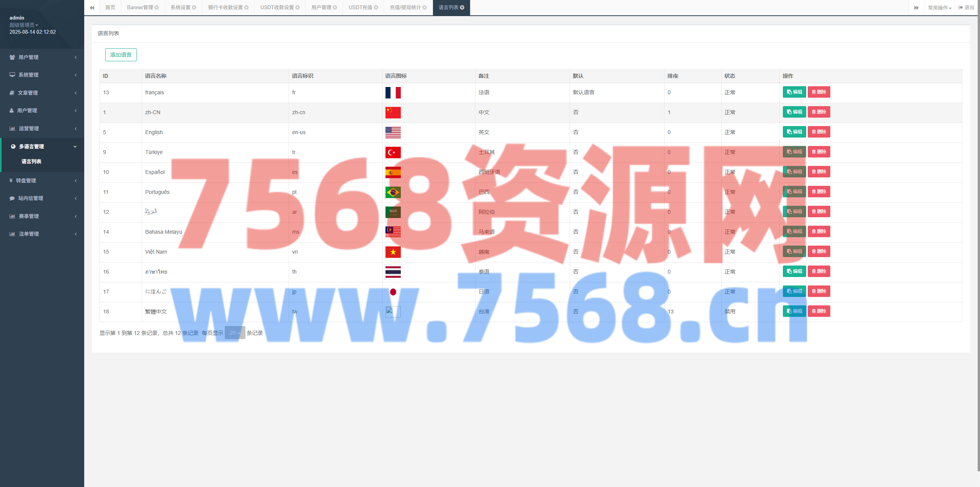Open the per-page records count dropdown
Viewport: 980px width, 487px height.
(234, 333)
